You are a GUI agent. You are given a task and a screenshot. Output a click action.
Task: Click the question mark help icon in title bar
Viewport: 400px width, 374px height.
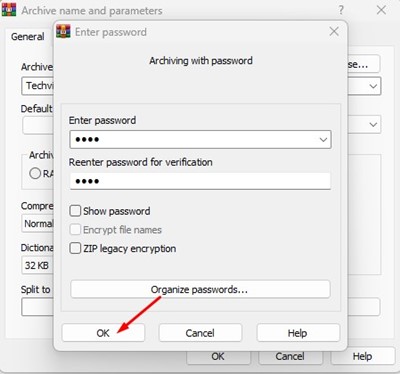click(341, 10)
